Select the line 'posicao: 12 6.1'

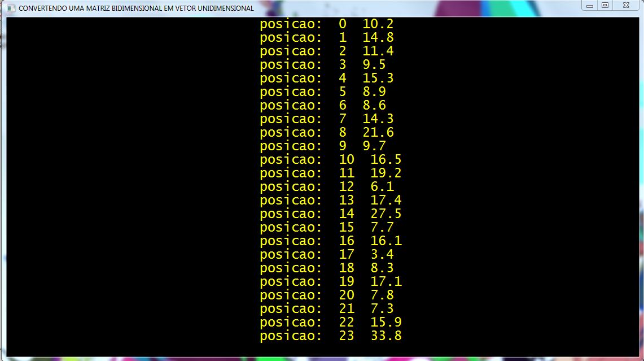(327, 187)
